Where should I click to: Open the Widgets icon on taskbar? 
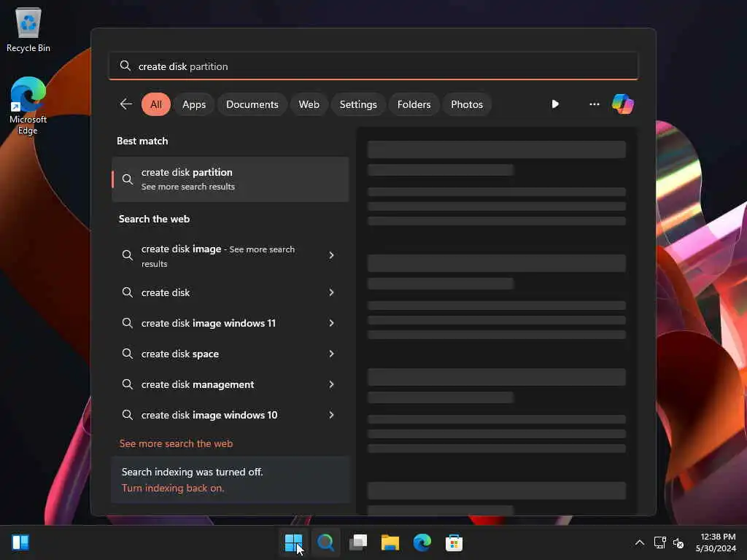click(x=20, y=542)
